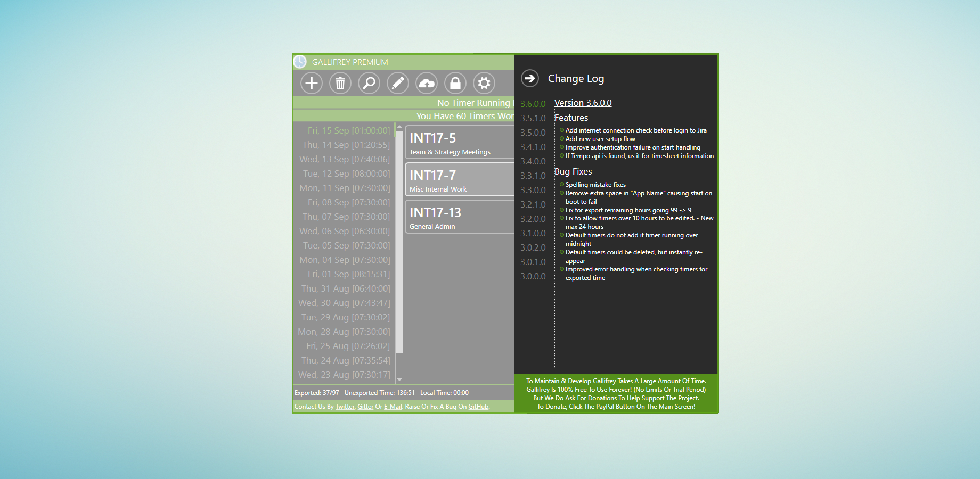980x479 pixels.
Task: Select version 3.3.1.0 in list
Action: (x=533, y=176)
